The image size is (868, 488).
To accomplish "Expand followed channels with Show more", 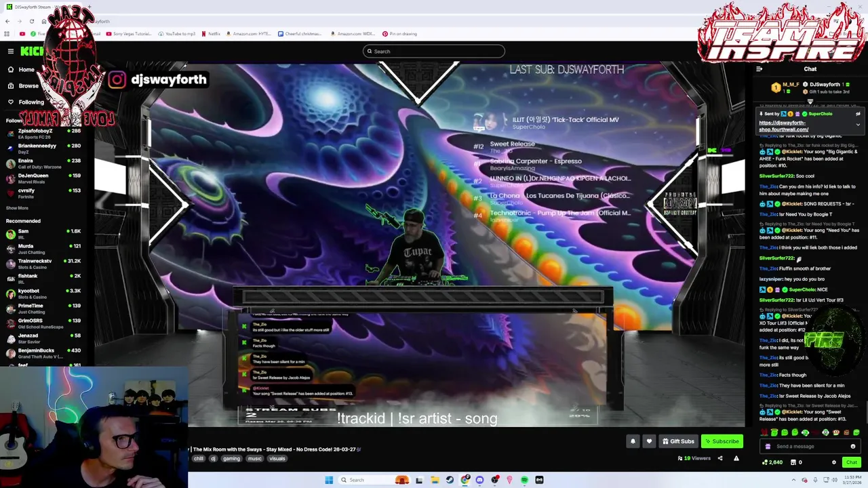I will (17, 208).
